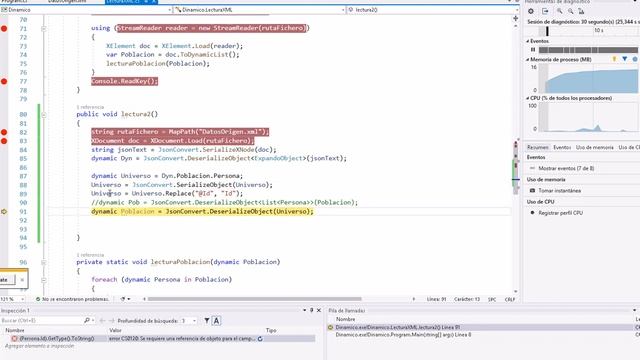Click CRLF line ending indicator
This screenshot has width=640, height=360.
pyautogui.click(x=509, y=299)
